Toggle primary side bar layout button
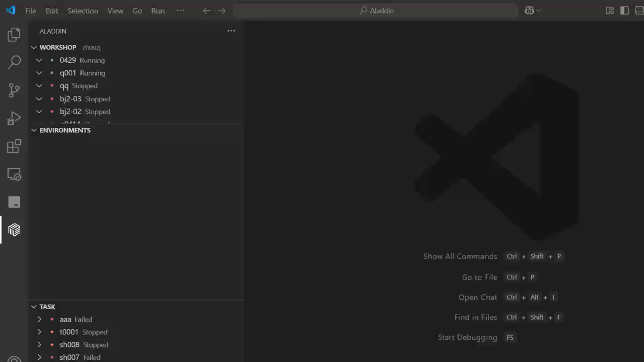Screen dimensions: 644x362 point(624,11)
